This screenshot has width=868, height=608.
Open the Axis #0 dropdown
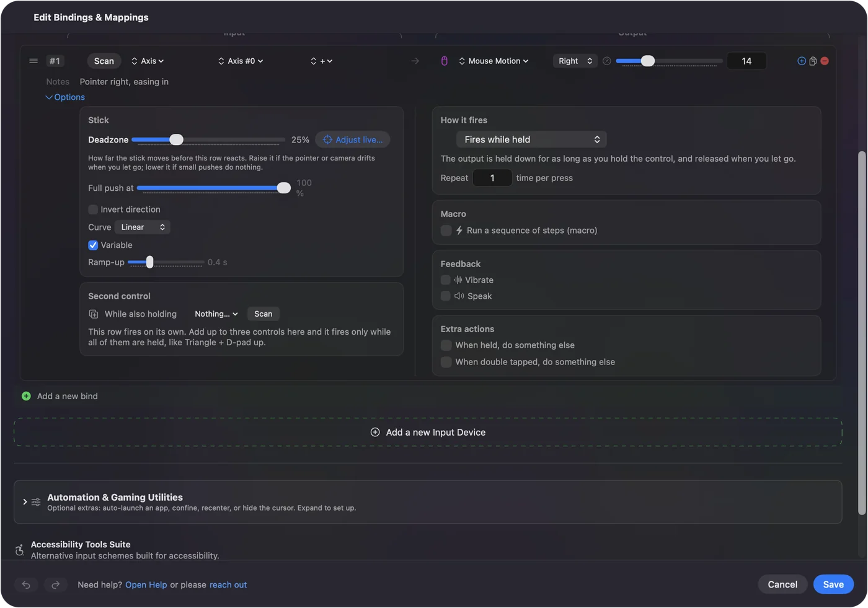241,61
